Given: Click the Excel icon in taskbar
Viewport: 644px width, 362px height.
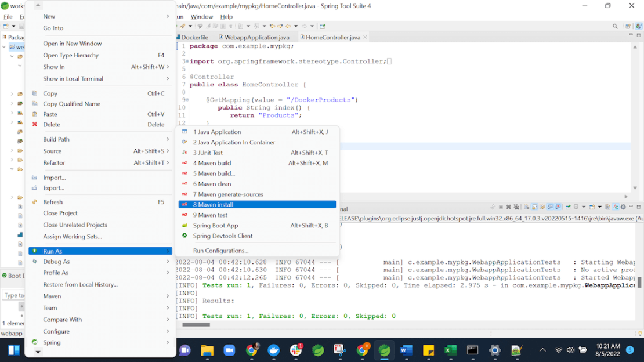Looking at the screenshot, I should click(450, 350).
